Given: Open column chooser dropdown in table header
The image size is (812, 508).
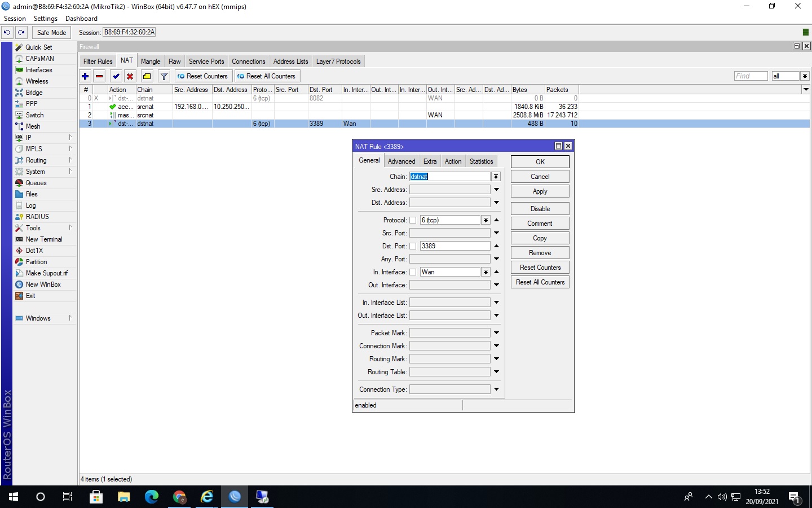Looking at the screenshot, I should point(806,89).
